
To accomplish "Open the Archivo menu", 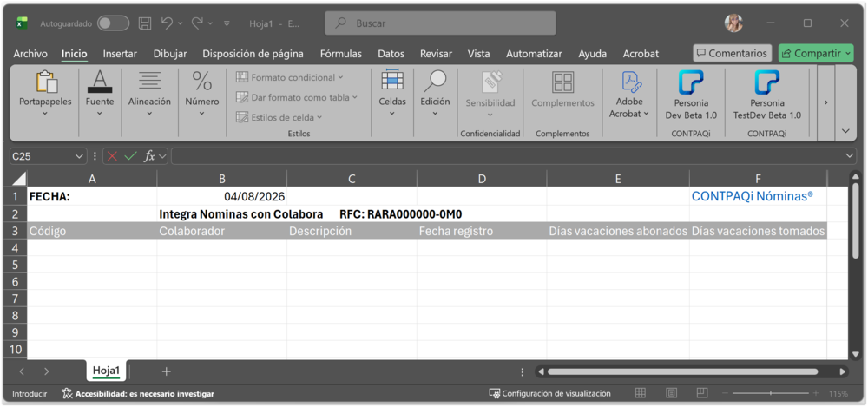I will (30, 54).
